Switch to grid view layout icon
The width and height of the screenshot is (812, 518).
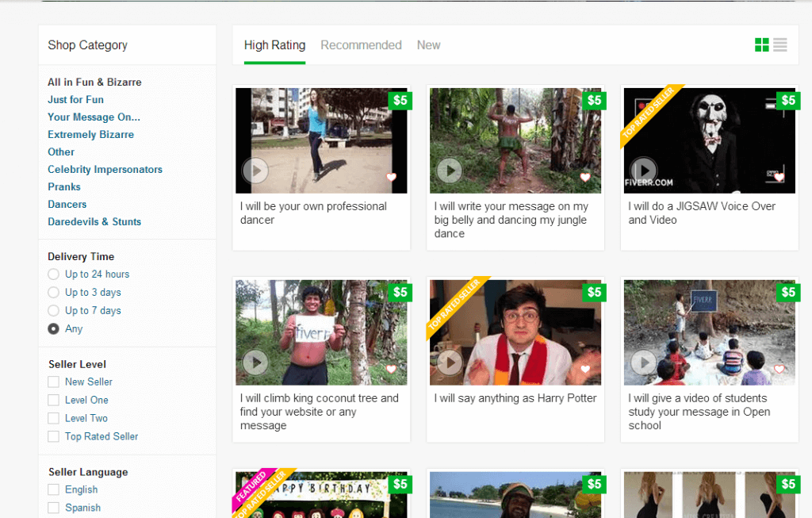[761, 45]
